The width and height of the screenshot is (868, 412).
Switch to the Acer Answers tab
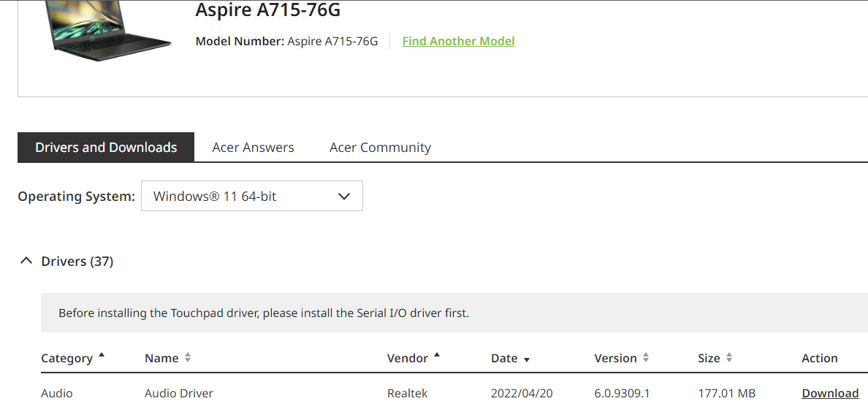click(253, 148)
